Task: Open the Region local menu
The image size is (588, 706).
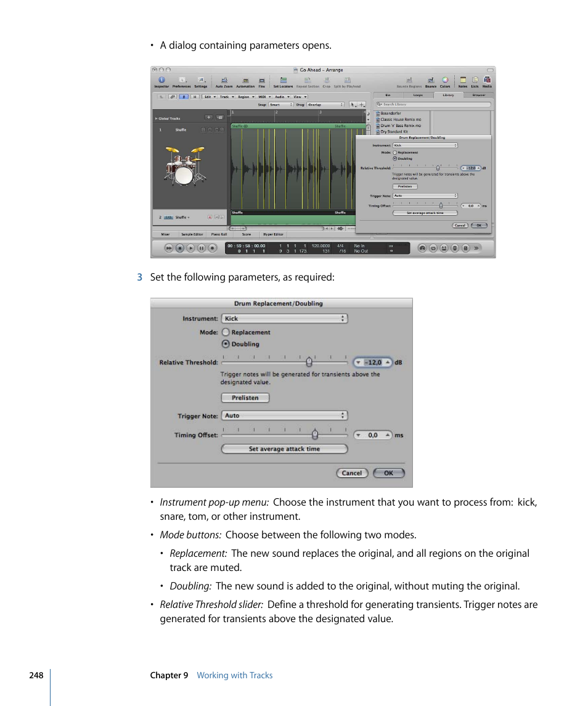Action: tap(246, 97)
